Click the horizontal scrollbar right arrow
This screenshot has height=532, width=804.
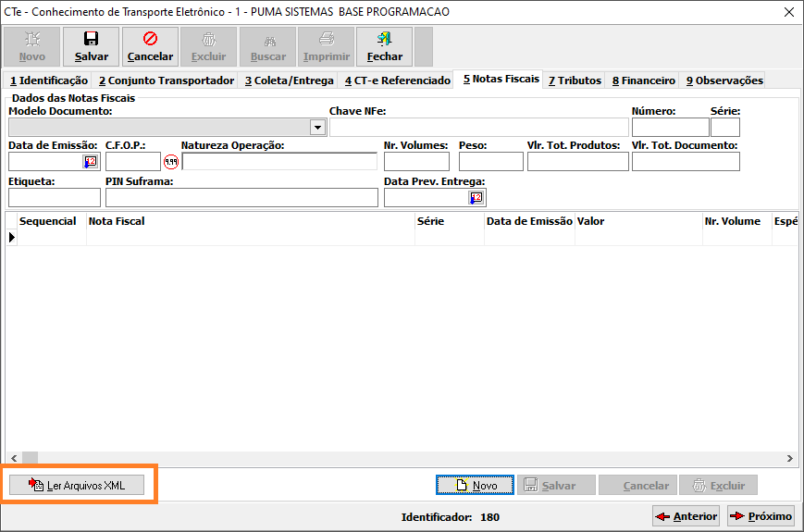coord(789,458)
